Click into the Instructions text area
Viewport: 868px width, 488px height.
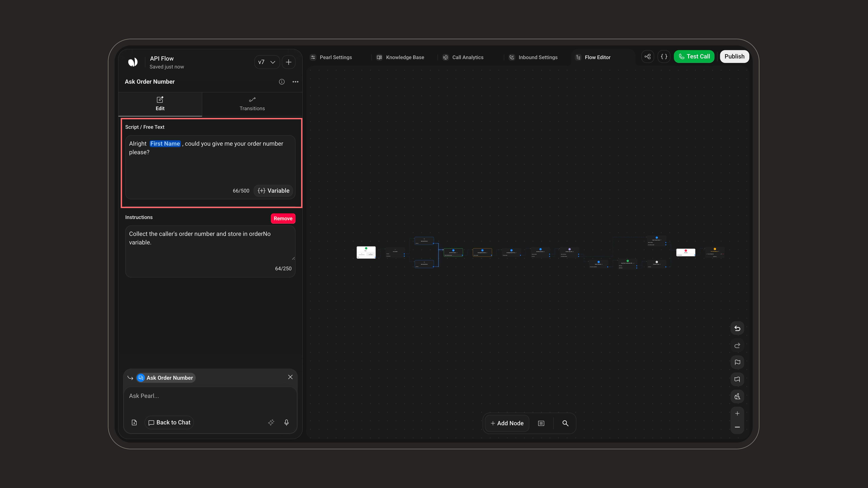coord(210,251)
